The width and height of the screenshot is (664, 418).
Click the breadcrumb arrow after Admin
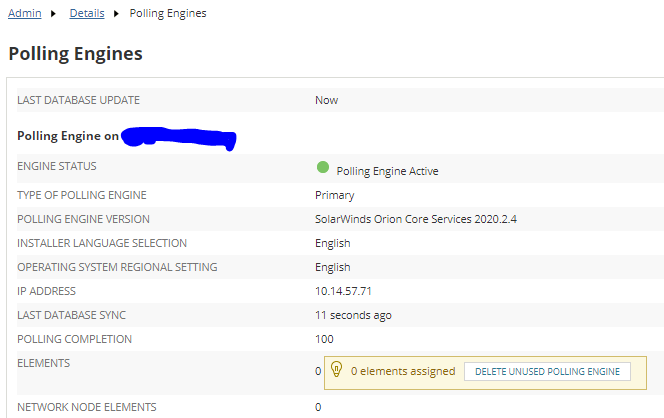[x=53, y=14]
